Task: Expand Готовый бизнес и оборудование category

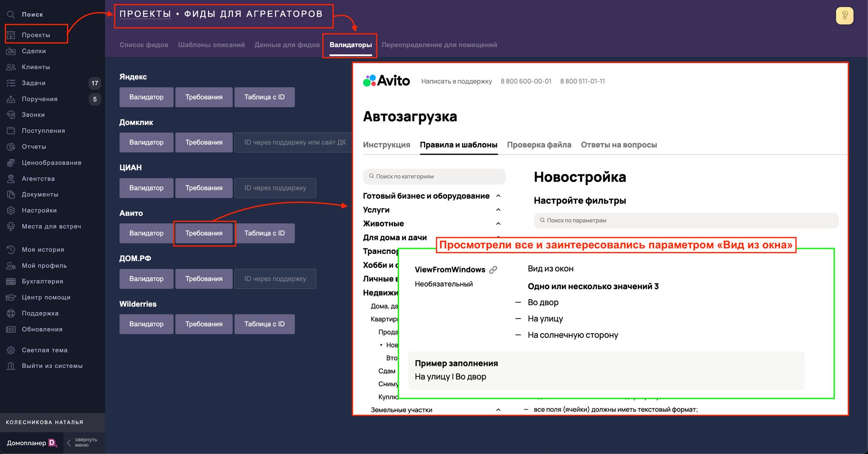Action: (498, 196)
